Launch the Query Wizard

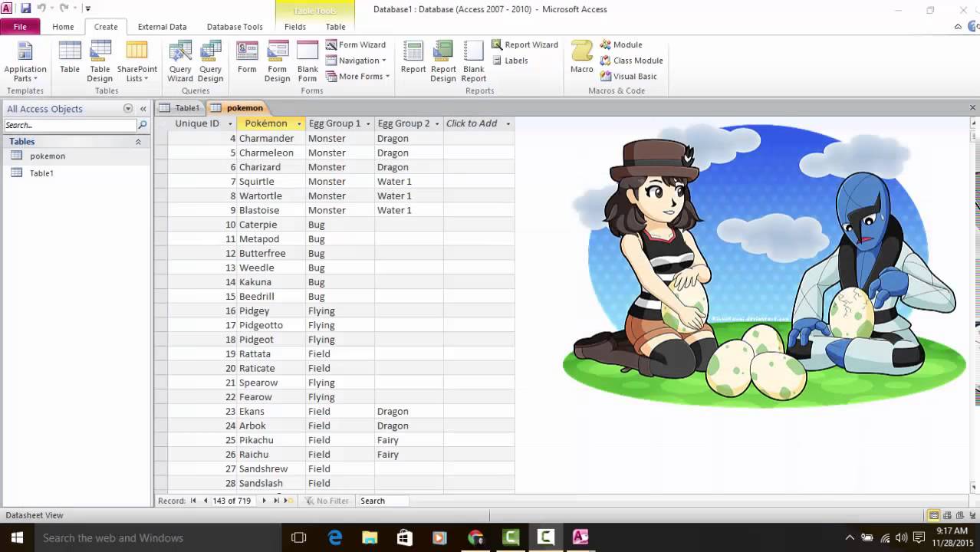click(x=180, y=62)
